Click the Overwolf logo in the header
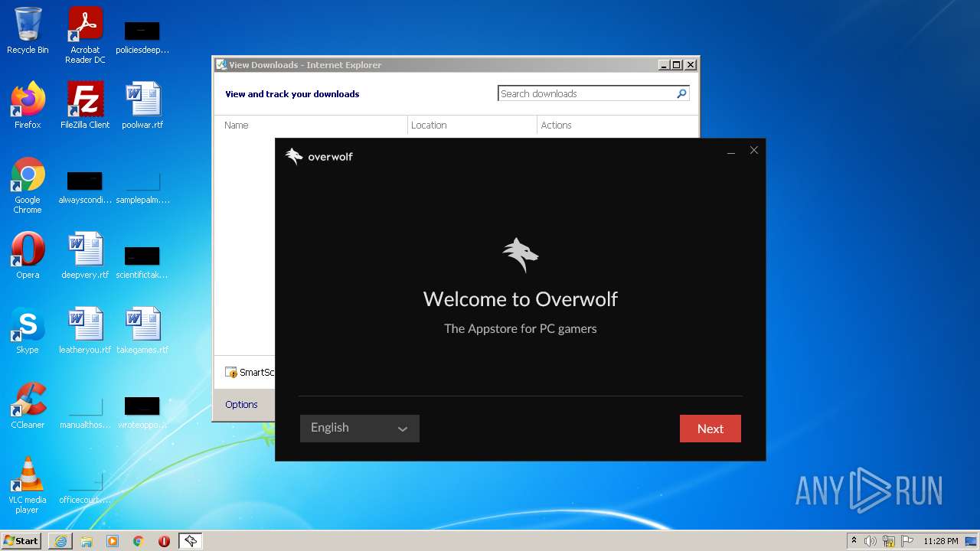The image size is (980, 551). click(318, 156)
